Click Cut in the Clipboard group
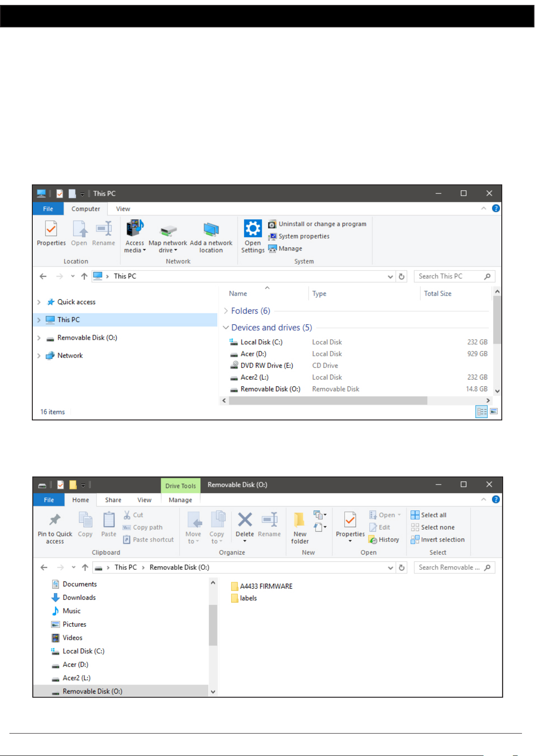 (x=133, y=515)
